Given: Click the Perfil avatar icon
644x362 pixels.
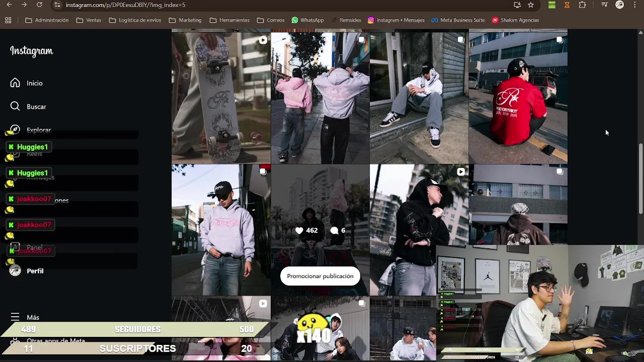Looking at the screenshot, I should [x=15, y=271].
